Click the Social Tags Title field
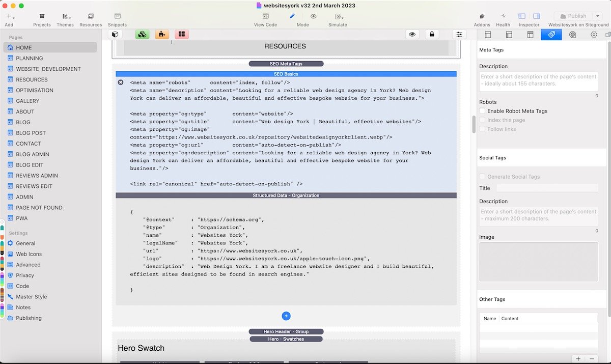The height and width of the screenshot is (364, 611). click(547, 188)
